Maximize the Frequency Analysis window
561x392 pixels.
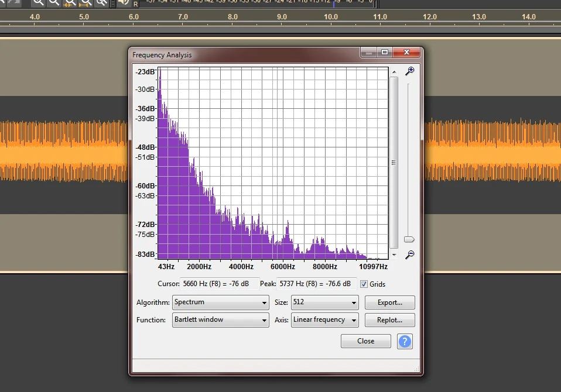point(385,53)
